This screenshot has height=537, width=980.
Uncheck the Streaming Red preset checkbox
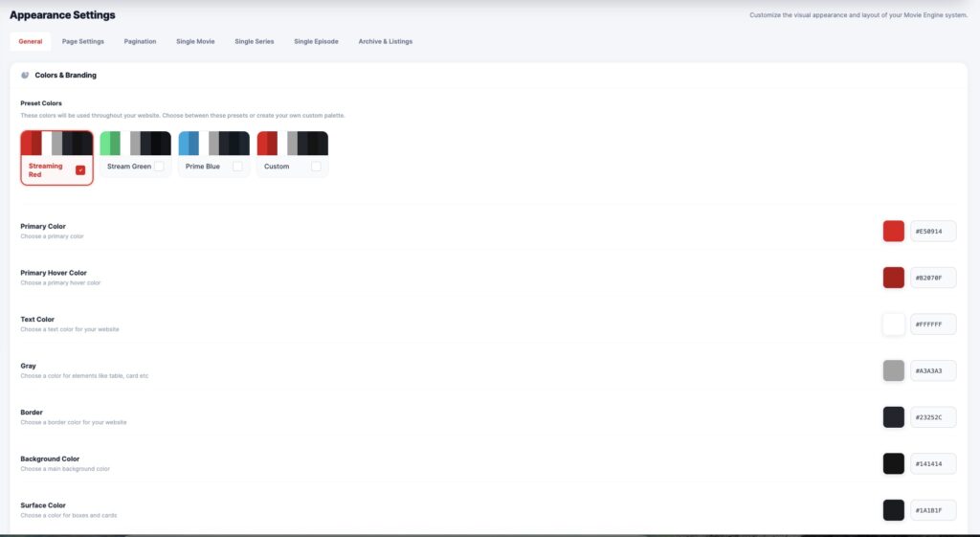(80, 170)
